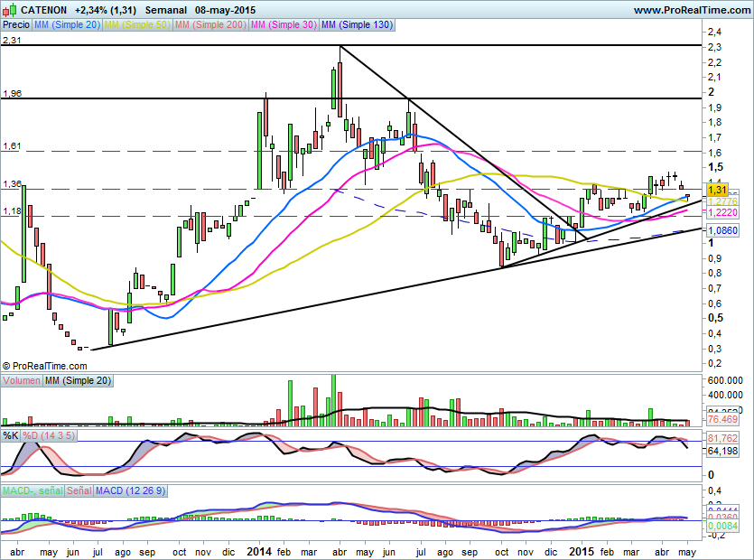Click the 2,31 horizontal resistance line label
Image resolution: width=754 pixels, height=560 pixels.
pyautogui.click(x=12, y=41)
